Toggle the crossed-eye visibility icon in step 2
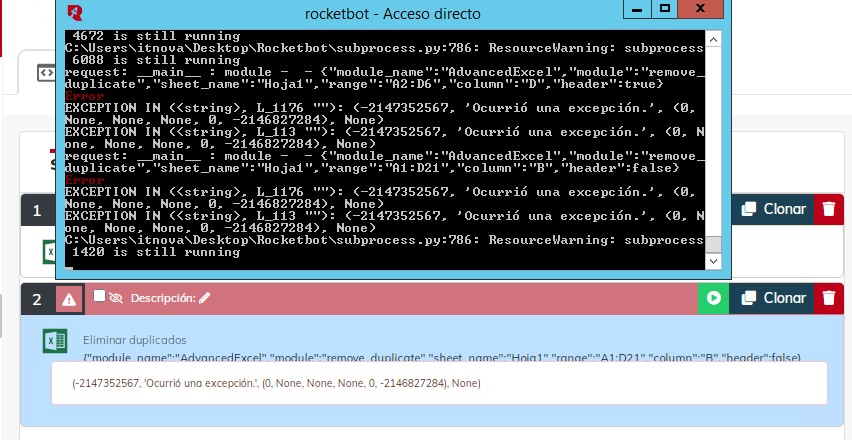 [116, 298]
